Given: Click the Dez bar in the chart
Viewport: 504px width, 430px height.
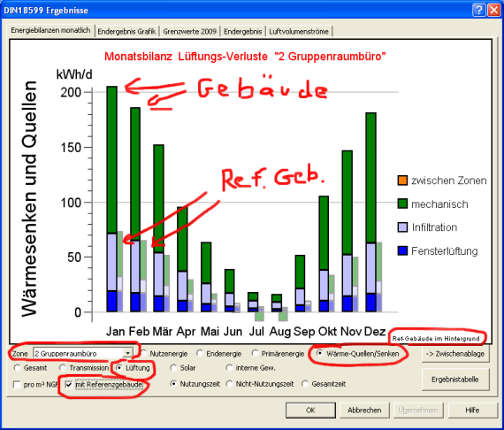Looking at the screenshot, I should pos(370,212).
